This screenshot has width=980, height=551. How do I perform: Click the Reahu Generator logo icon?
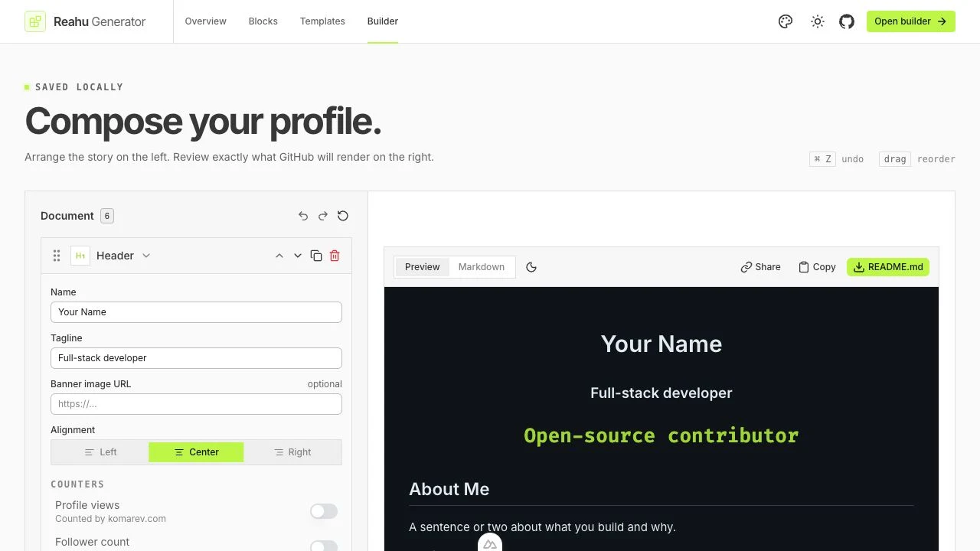[x=35, y=21]
